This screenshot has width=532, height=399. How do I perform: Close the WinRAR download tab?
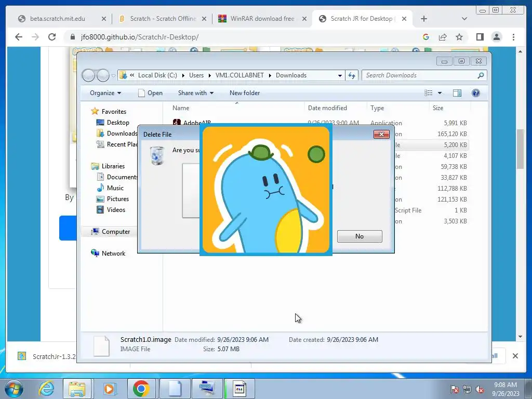coord(304,19)
